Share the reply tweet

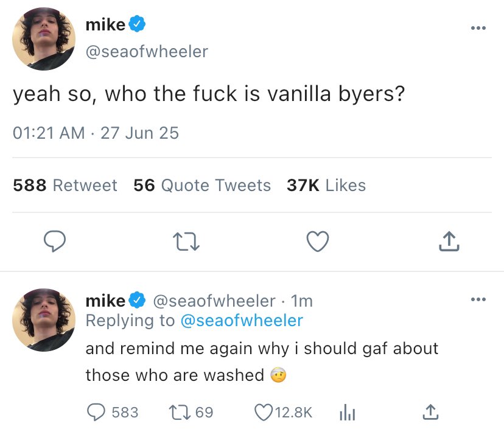tap(430, 412)
